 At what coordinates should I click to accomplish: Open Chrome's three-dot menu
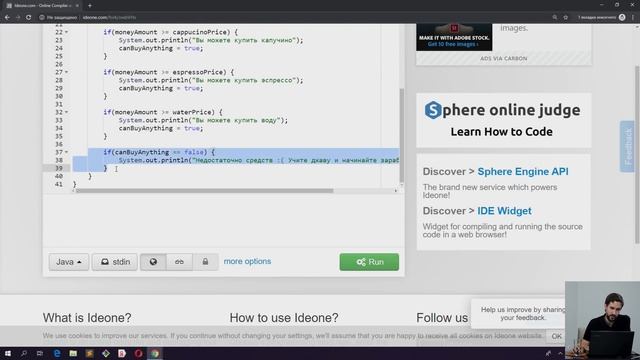633,18
